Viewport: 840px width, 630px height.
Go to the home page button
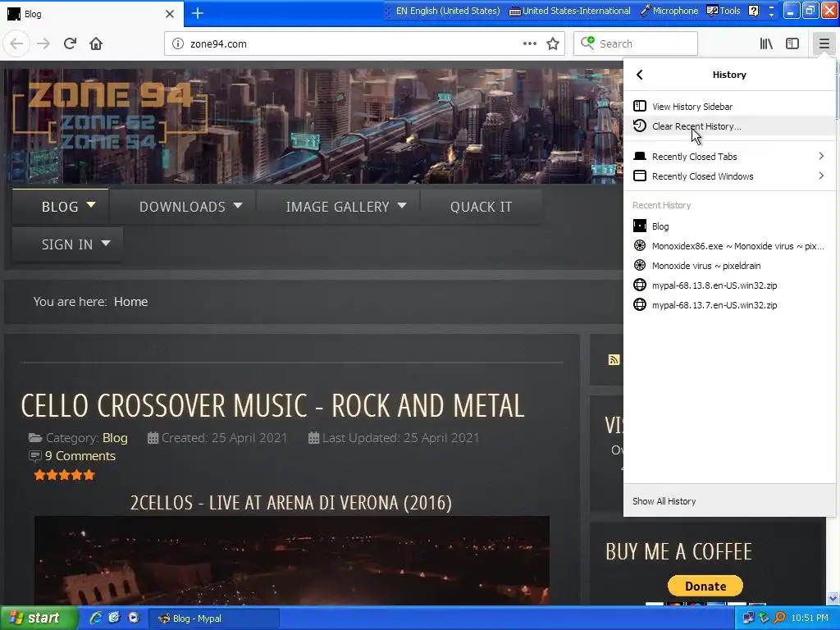tap(96, 44)
